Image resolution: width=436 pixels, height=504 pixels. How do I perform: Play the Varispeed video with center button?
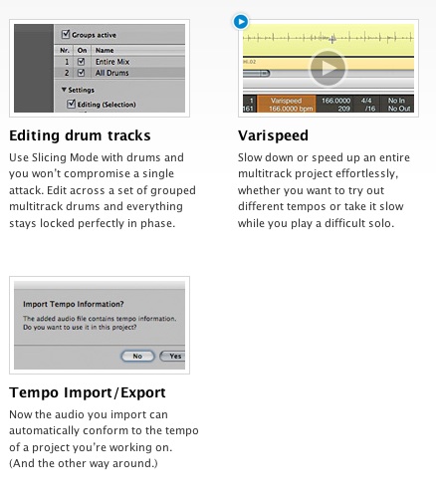(x=327, y=68)
